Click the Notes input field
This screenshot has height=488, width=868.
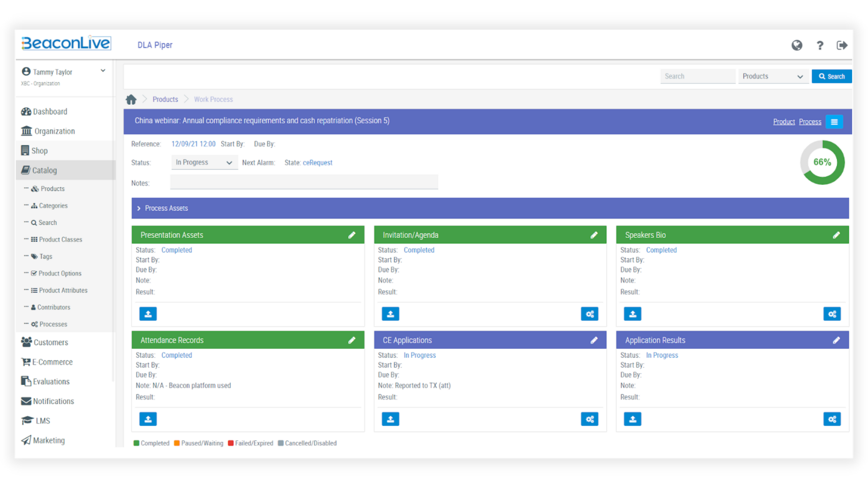pyautogui.click(x=304, y=183)
